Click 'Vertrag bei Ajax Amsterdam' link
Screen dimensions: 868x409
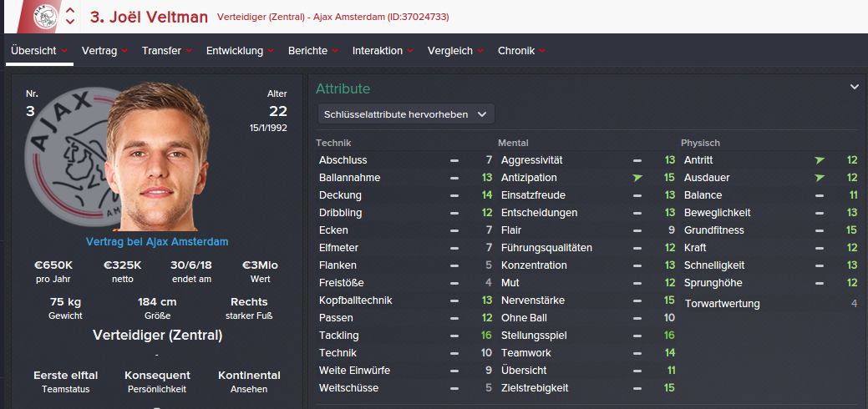pyautogui.click(x=157, y=242)
